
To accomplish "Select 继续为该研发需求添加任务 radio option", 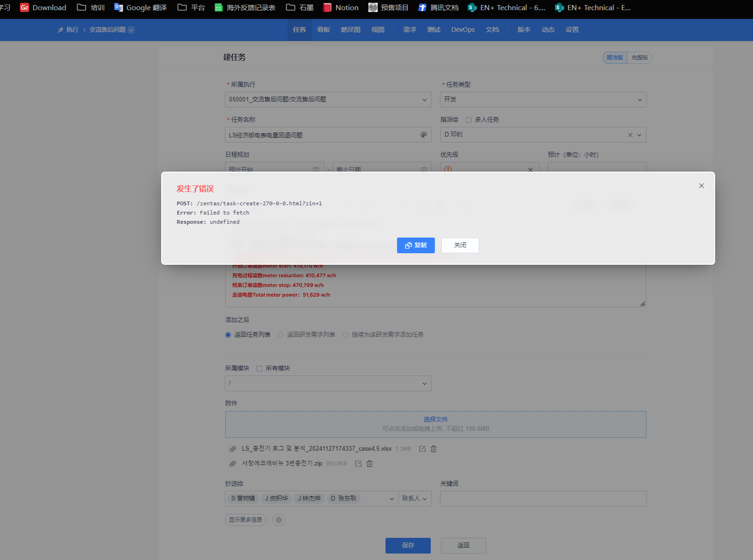I will pos(345,335).
